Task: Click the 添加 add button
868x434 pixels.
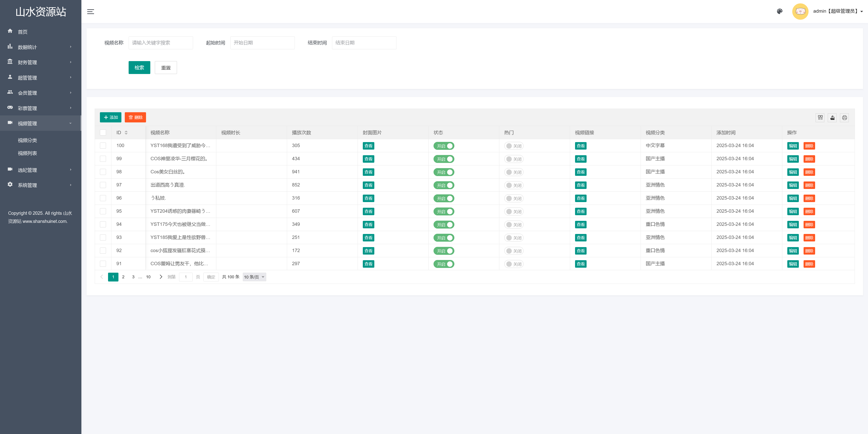Action: coord(111,117)
